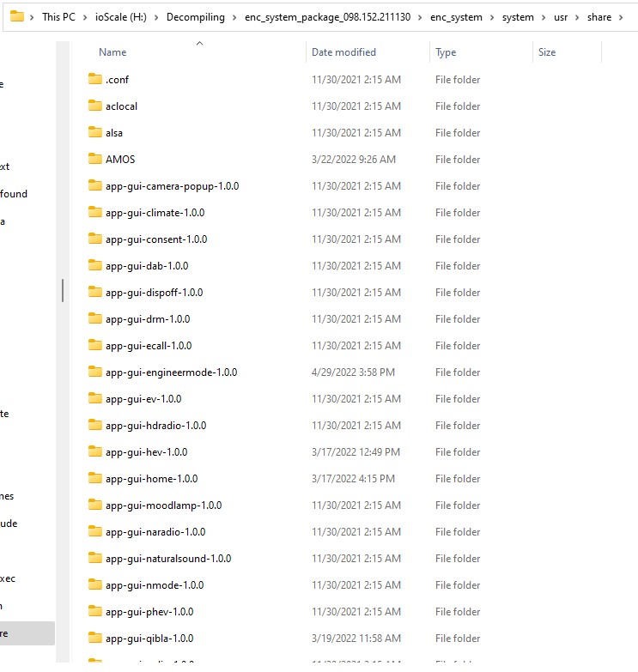
Task: Click the app-gui-moodlamp-1.0.0 folder icon
Action: tap(94, 505)
